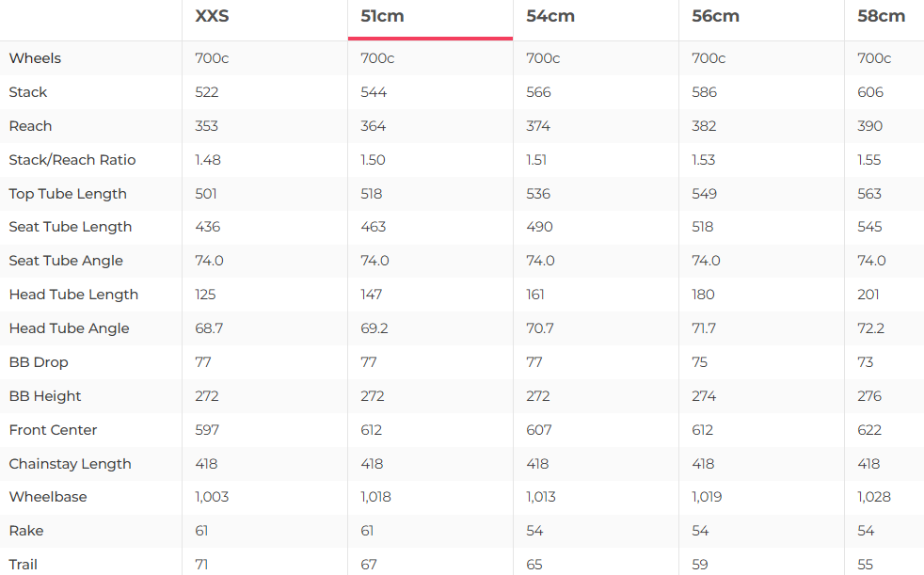Click the 1.53 stack/reach ratio cell

[x=704, y=160]
